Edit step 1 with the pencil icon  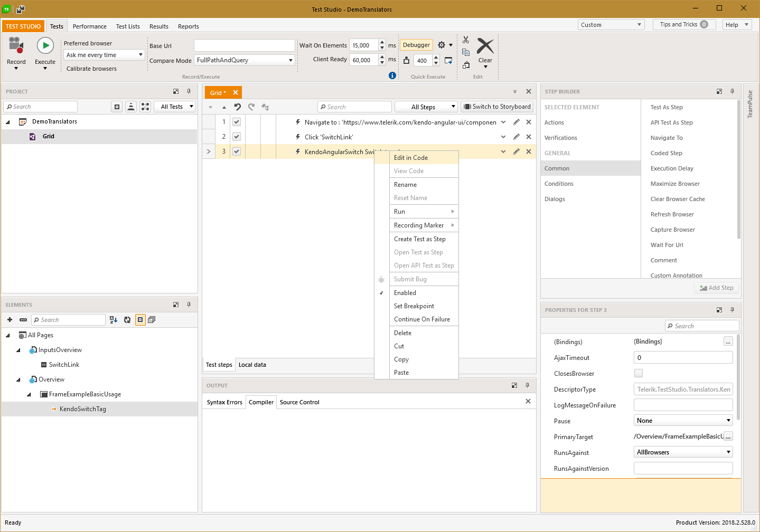click(x=517, y=122)
